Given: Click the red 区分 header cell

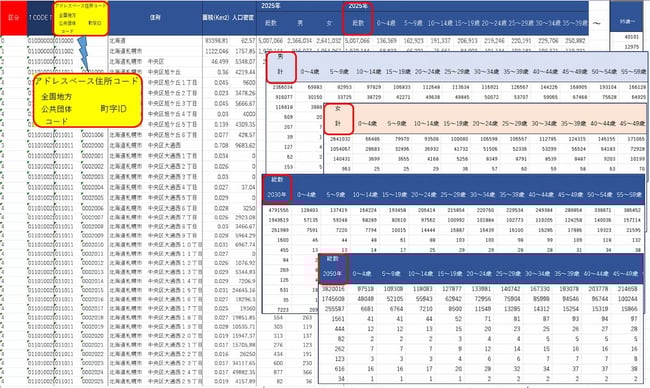Looking at the screenshot, I should (13, 18).
